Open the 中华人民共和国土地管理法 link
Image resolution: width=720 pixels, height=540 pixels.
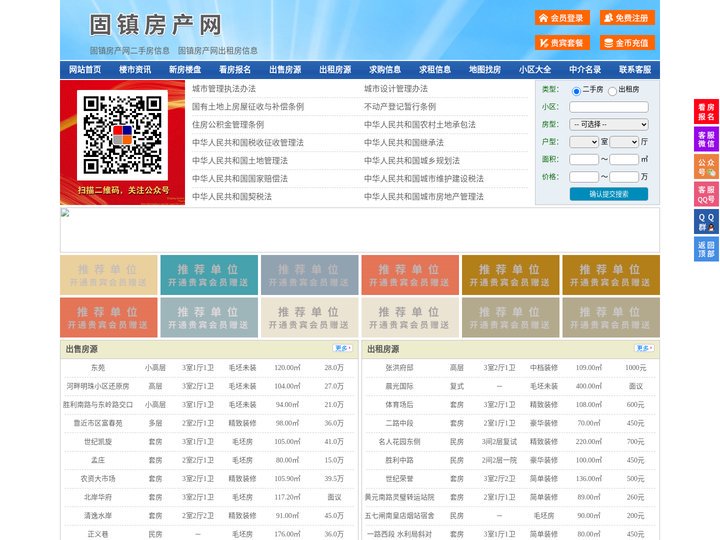pyautogui.click(x=240, y=161)
